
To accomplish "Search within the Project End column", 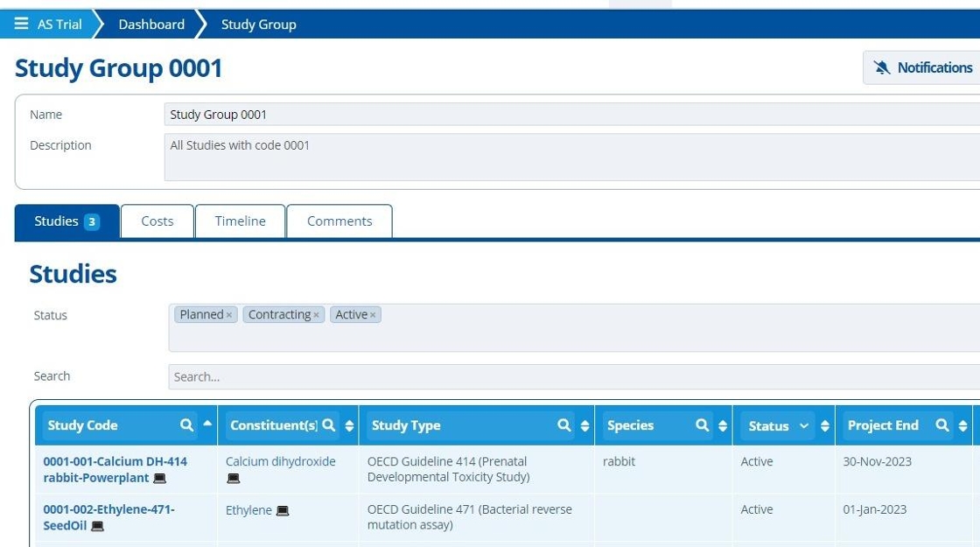I will pyautogui.click(x=941, y=425).
